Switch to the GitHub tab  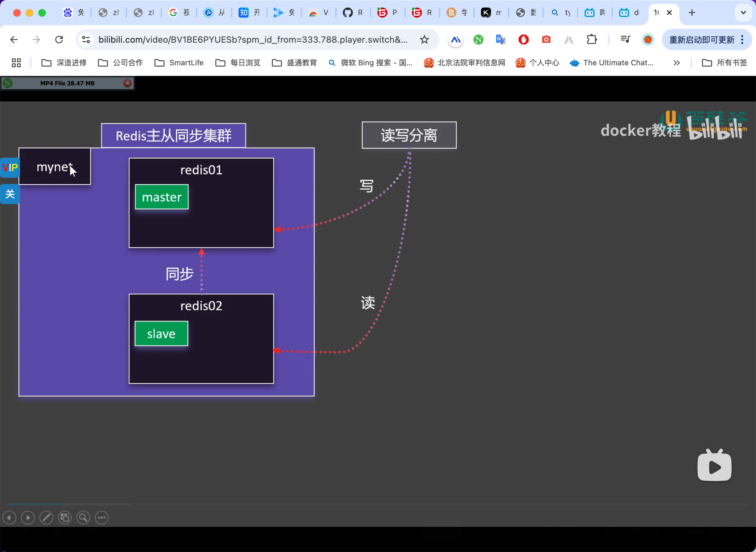[353, 13]
